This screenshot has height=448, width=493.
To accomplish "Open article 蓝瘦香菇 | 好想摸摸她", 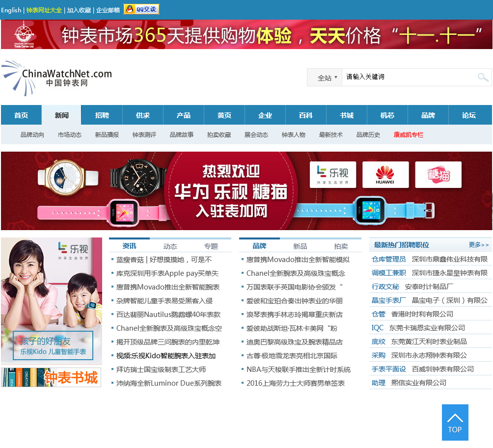I will click(x=164, y=260).
